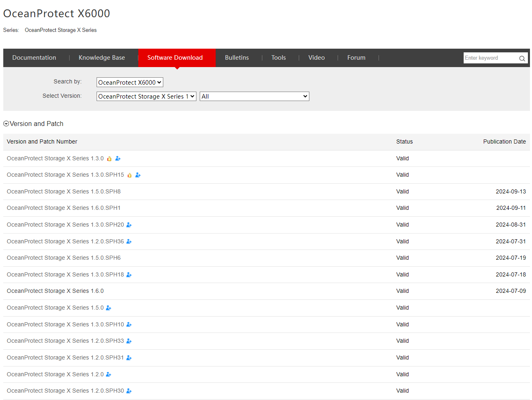The image size is (532, 400).
Task: Click the date 2024-07-31
Action: [x=511, y=242]
